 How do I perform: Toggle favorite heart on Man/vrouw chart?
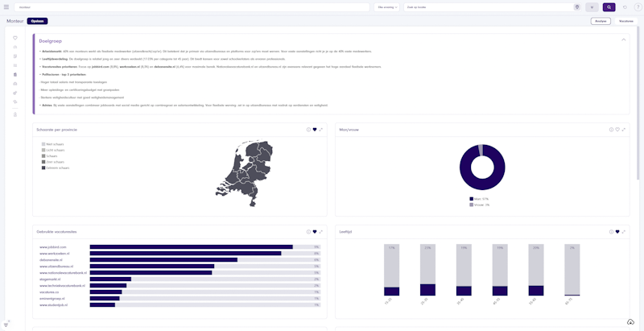pyautogui.click(x=617, y=129)
